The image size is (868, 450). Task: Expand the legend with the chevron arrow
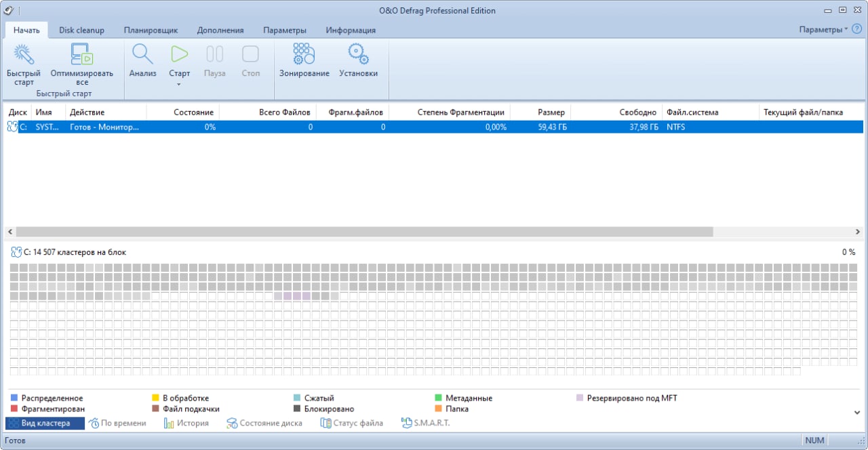tap(857, 412)
